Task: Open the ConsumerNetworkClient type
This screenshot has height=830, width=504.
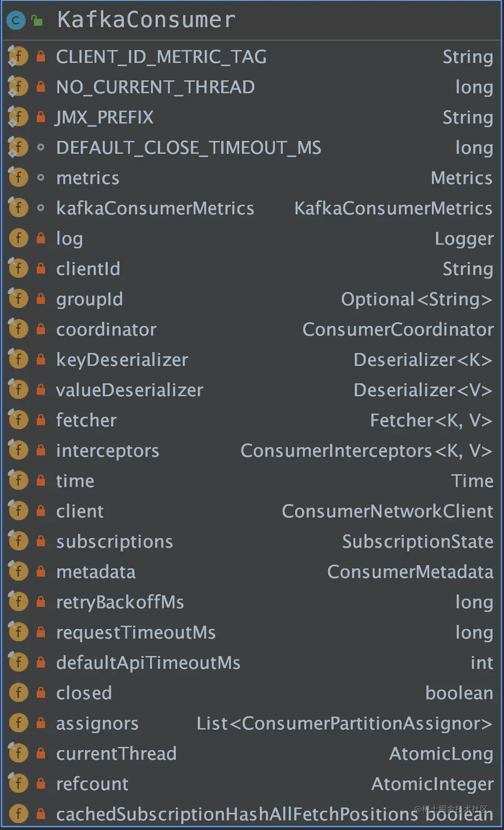Action: pyautogui.click(x=387, y=511)
